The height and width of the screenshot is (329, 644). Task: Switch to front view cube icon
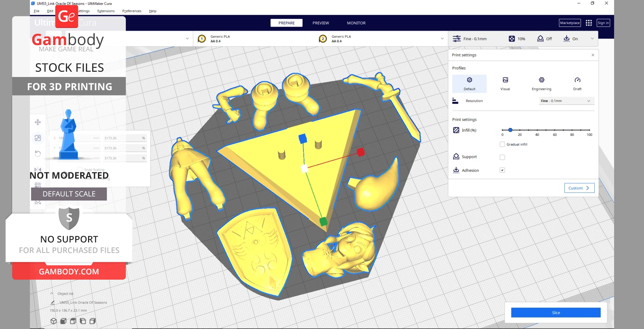[x=63, y=321]
